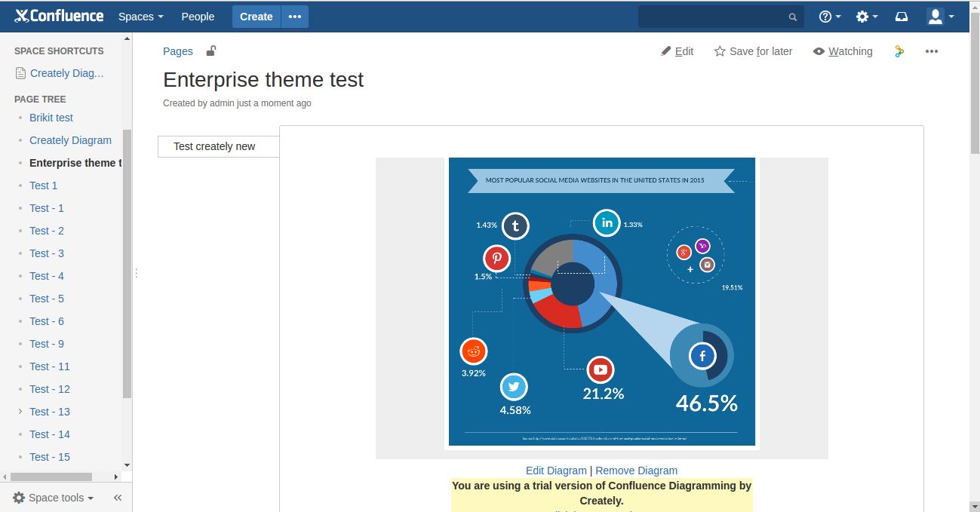This screenshot has width=980, height=512.
Task: Open the Spaces dropdown menu
Action: [141, 17]
